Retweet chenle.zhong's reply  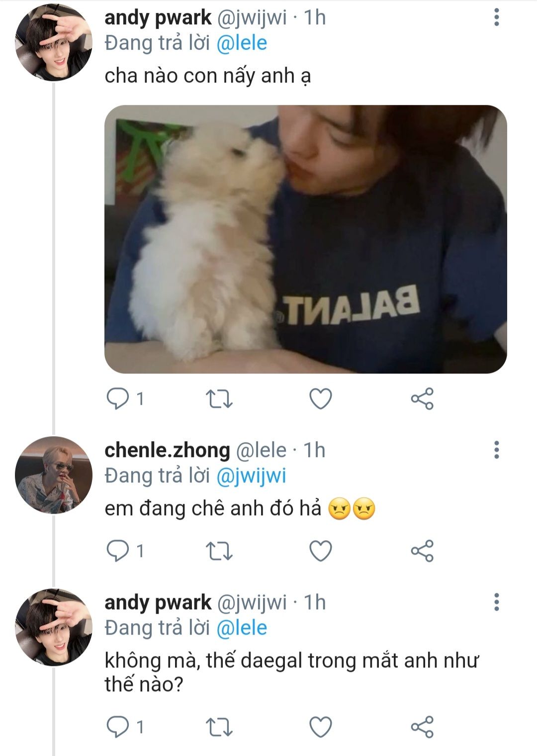point(219,551)
